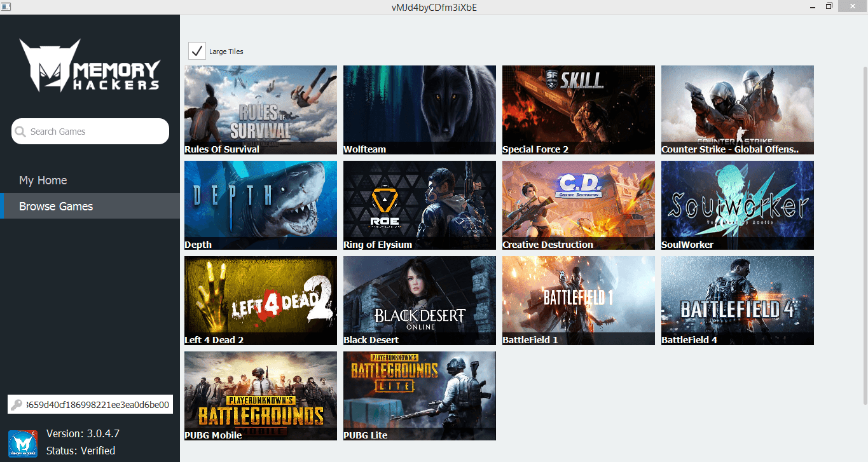This screenshot has height=462, width=868.
Task: Open the BattleField 4 tile
Action: pos(738,301)
